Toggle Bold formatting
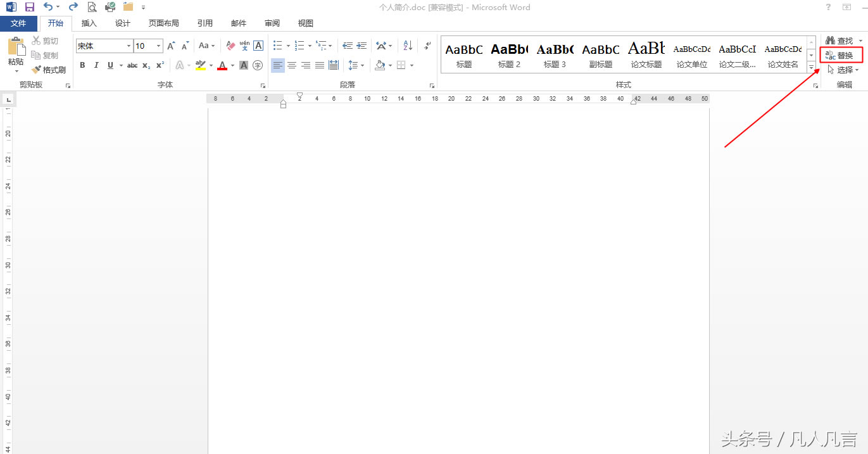This screenshot has width=868, height=454. [82, 65]
